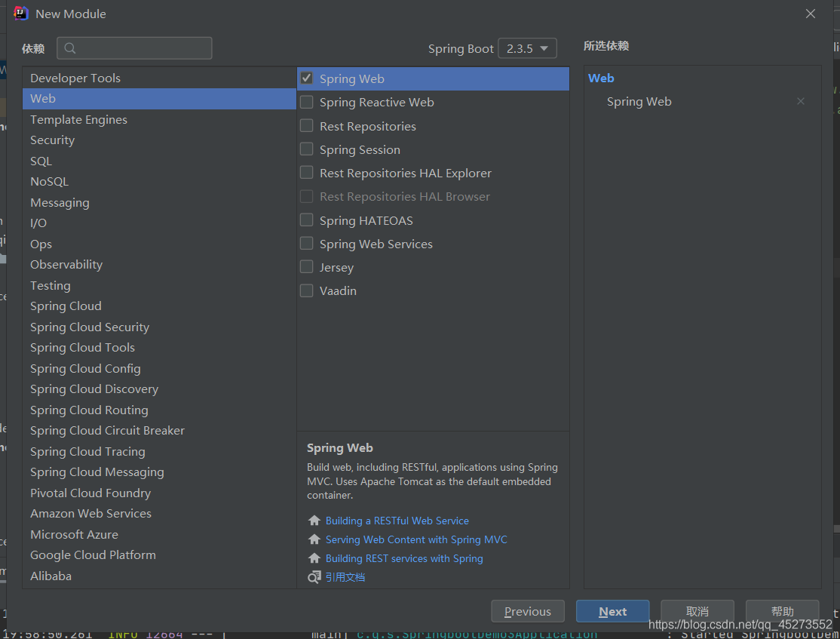Select the Testing category

click(x=159, y=285)
